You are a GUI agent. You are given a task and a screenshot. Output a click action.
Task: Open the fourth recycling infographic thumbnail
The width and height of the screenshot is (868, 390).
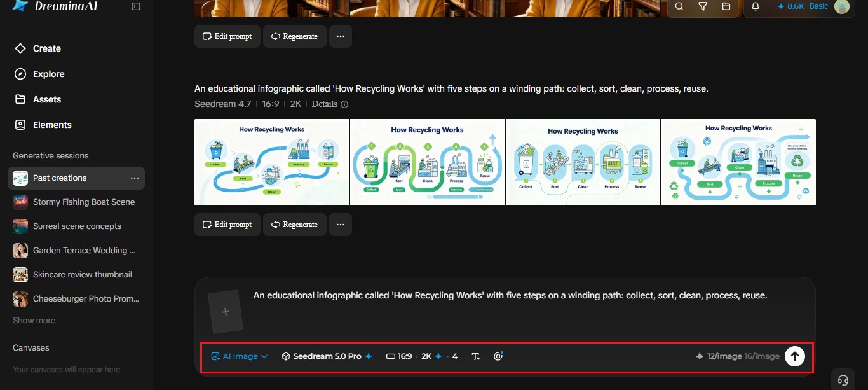pos(738,162)
